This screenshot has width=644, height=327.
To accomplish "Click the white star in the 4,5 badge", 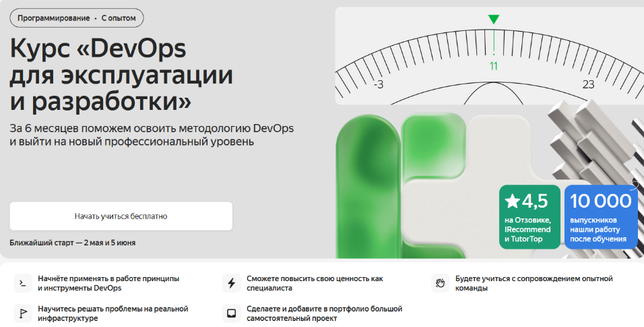I will coord(513,201).
